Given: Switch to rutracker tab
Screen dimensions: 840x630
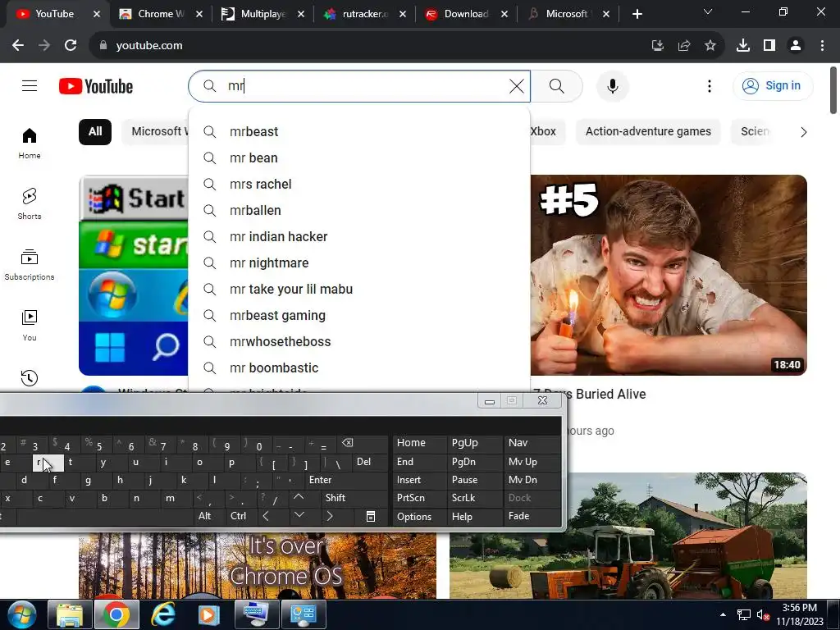Looking at the screenshot, I should coord(364,15).
